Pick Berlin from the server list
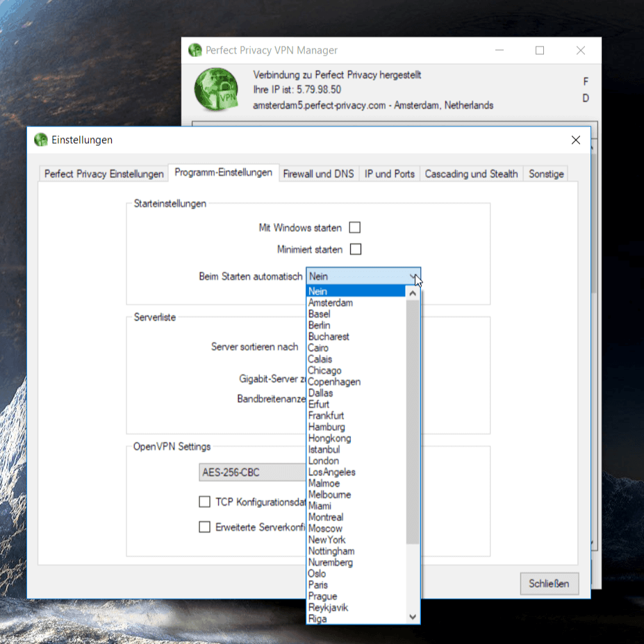 coord(356,325)
